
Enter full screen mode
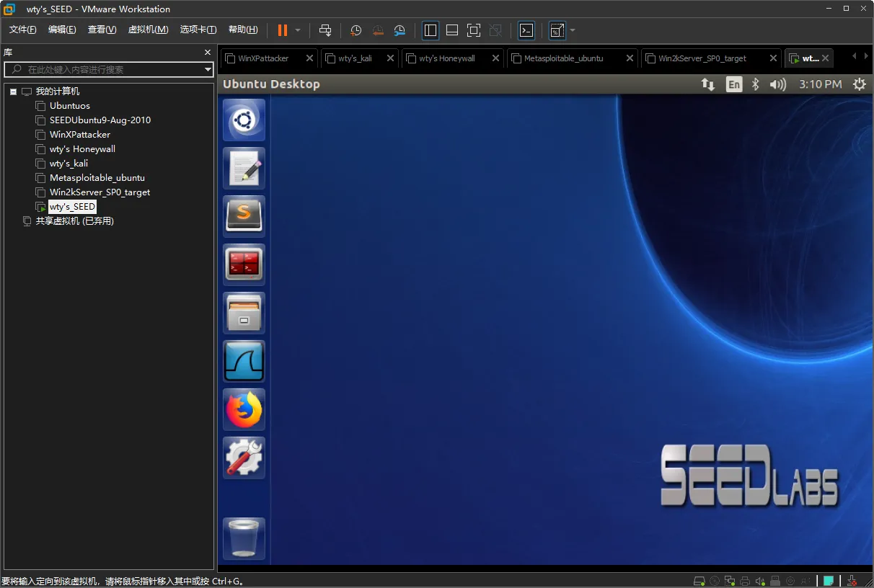(x=474, y=30)
